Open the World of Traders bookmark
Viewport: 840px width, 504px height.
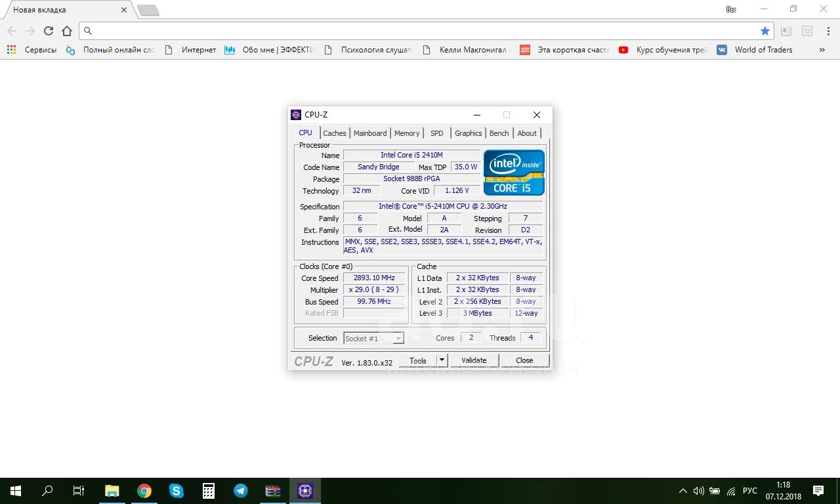tap(755, 50)
